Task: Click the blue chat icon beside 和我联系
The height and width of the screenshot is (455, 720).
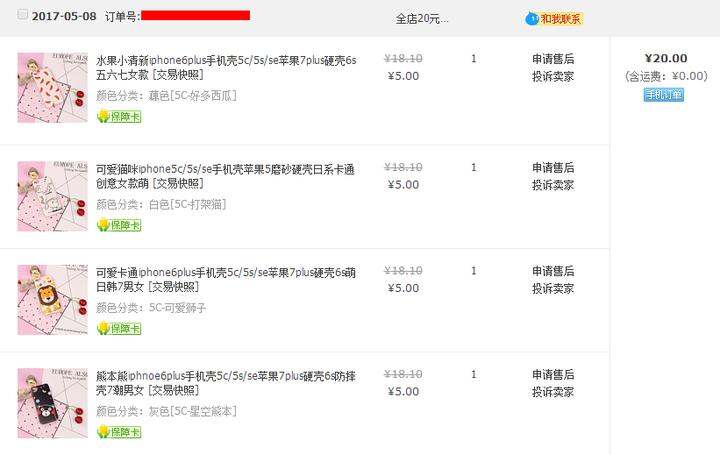Action: (532, 19)
